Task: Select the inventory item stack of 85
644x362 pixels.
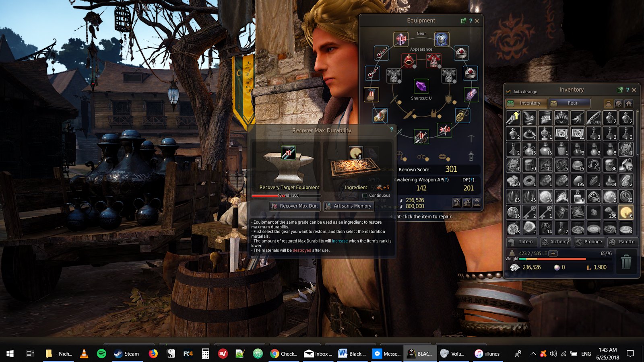Action: tap(513, 196)
